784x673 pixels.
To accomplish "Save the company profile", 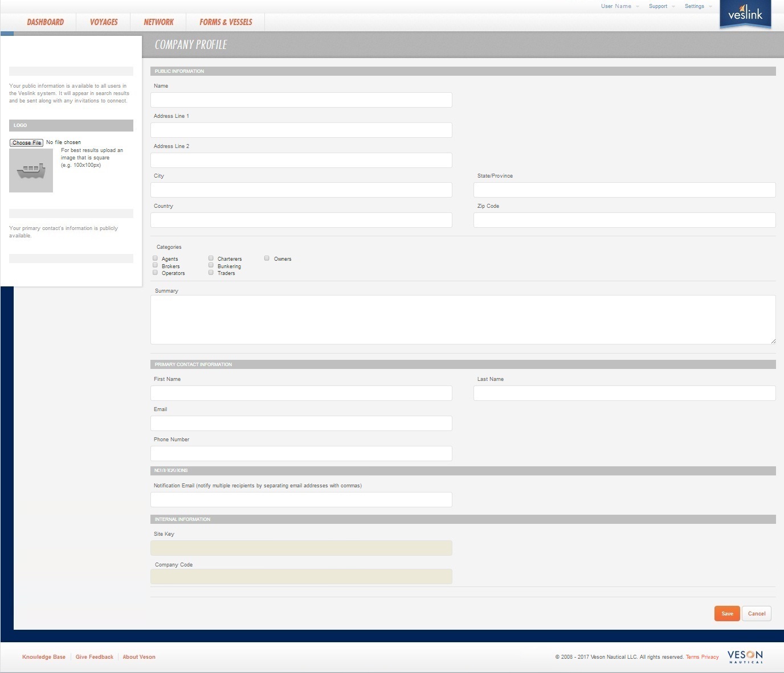I will [x=726, y=613].
